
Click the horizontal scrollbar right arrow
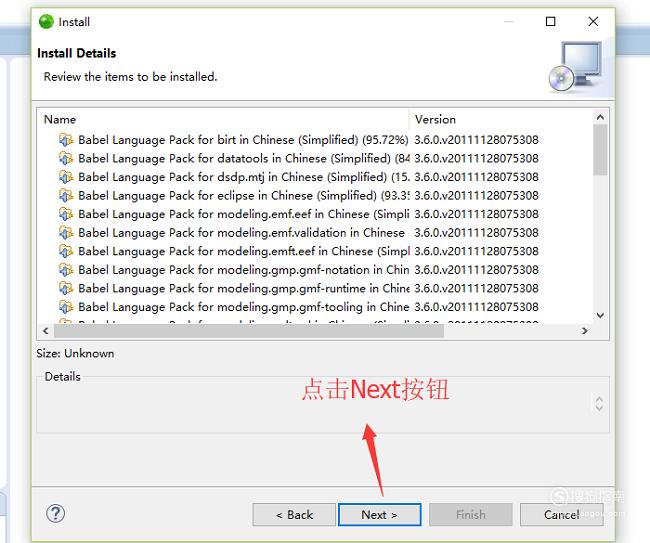(585, 331)
